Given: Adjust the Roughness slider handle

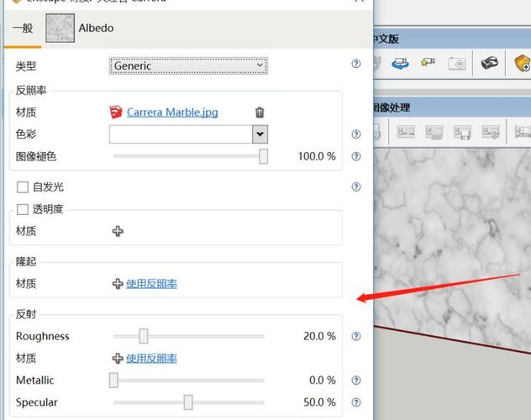Looking at the screenshot, I should click(144, 336).
